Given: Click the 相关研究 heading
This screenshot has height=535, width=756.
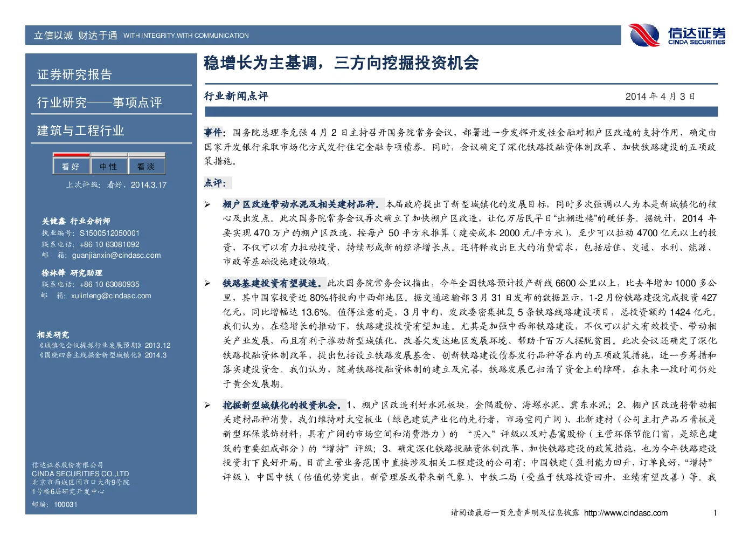Looking at the screenshot, I should (x=53, y=334).
